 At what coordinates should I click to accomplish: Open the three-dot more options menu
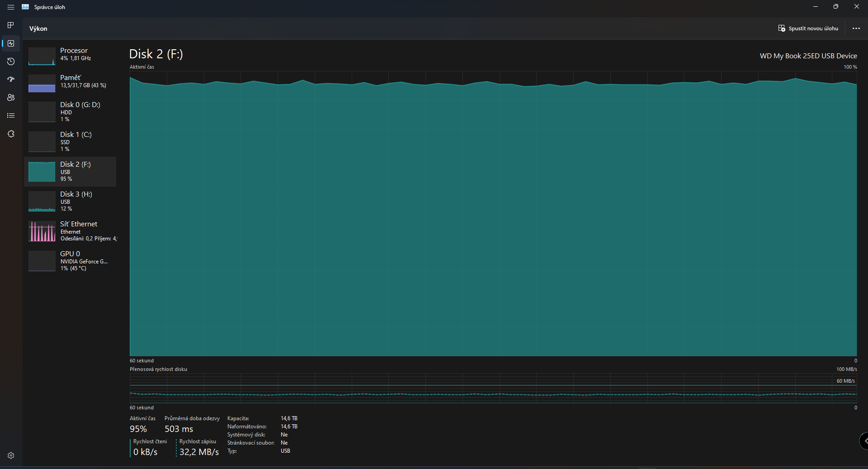tap(856, 28)
